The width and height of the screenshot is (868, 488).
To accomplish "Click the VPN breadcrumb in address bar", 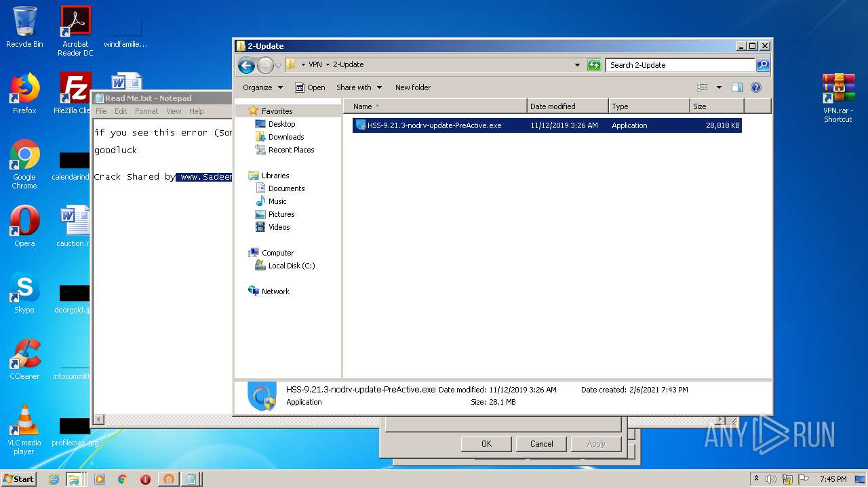I will coord(315,65).
